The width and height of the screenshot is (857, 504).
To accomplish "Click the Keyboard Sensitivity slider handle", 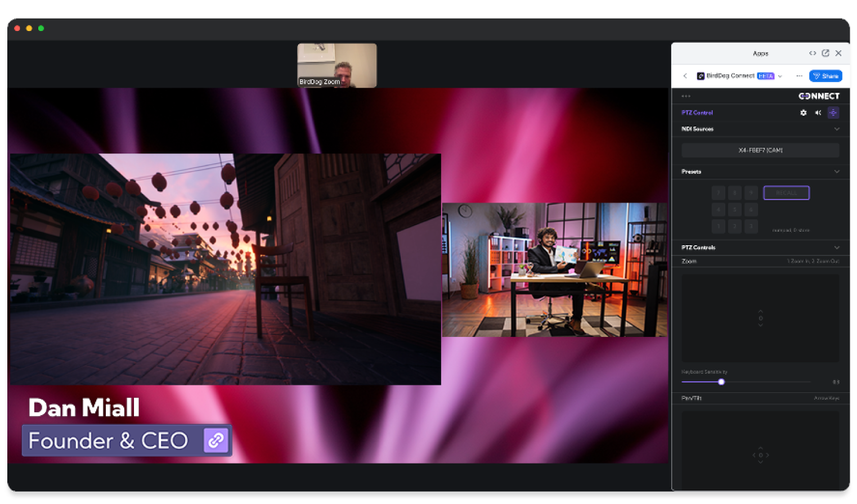I will tap(721, 382).
